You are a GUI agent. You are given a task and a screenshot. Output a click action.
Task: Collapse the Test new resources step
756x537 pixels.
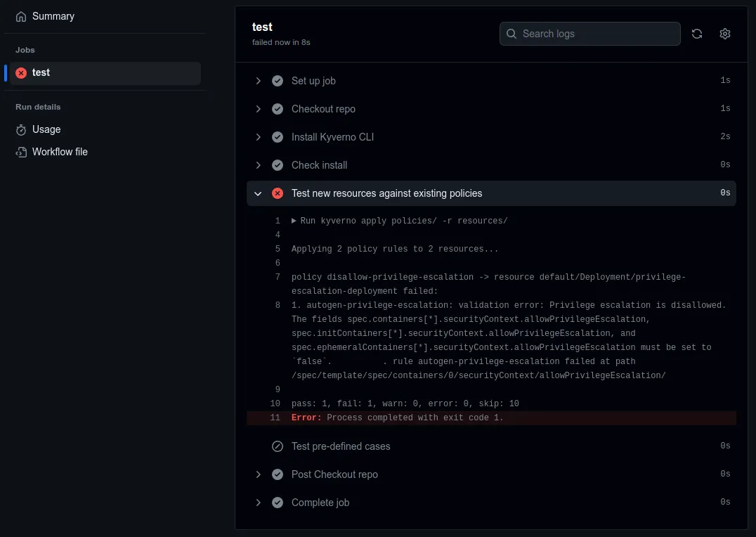(x=259, y=193)
